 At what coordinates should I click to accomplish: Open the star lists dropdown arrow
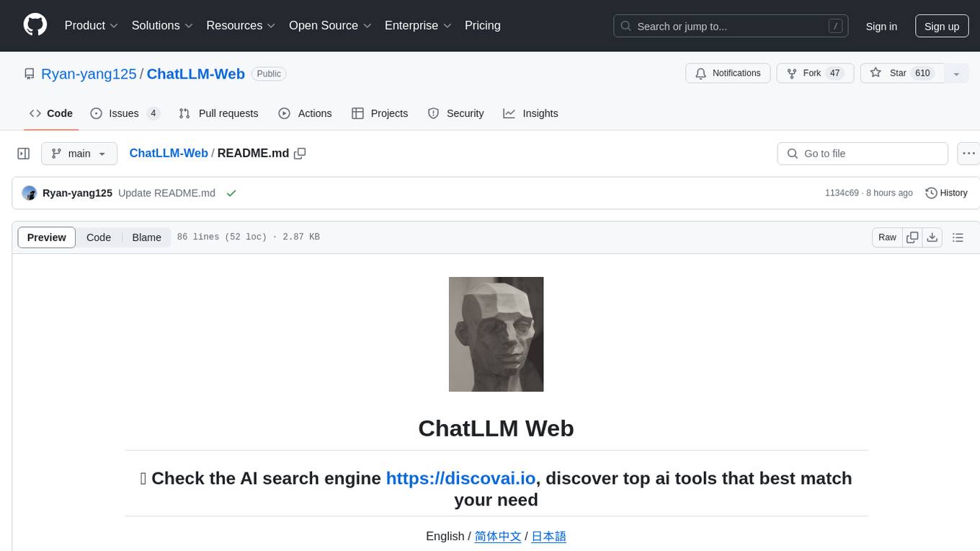point(956,74)
